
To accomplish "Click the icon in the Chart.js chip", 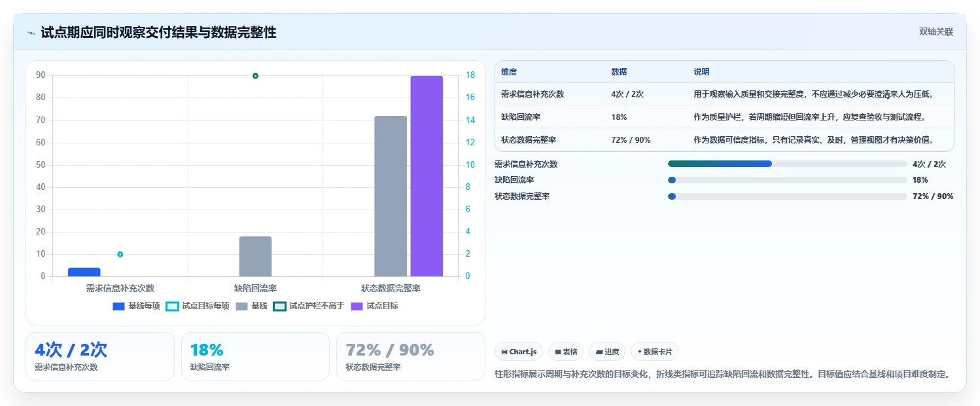I will coord(504,352).
